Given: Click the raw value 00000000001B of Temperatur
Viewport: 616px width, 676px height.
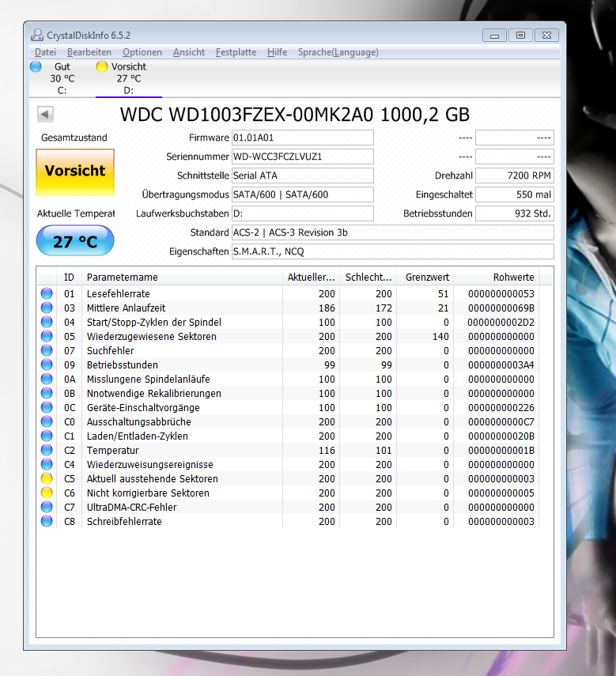Looking at the screenshot, I should point(501,450).
